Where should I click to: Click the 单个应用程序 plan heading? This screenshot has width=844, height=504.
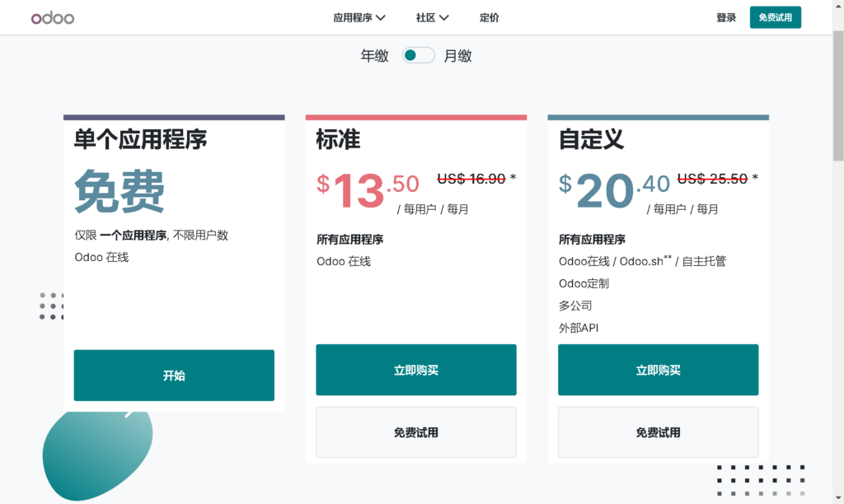coord(140,139)
